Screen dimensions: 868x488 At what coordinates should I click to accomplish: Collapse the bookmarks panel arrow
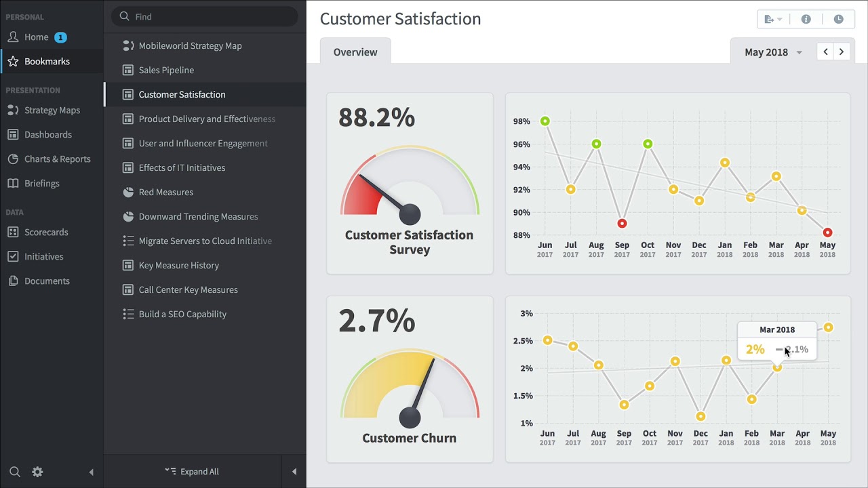click(294, 472)
